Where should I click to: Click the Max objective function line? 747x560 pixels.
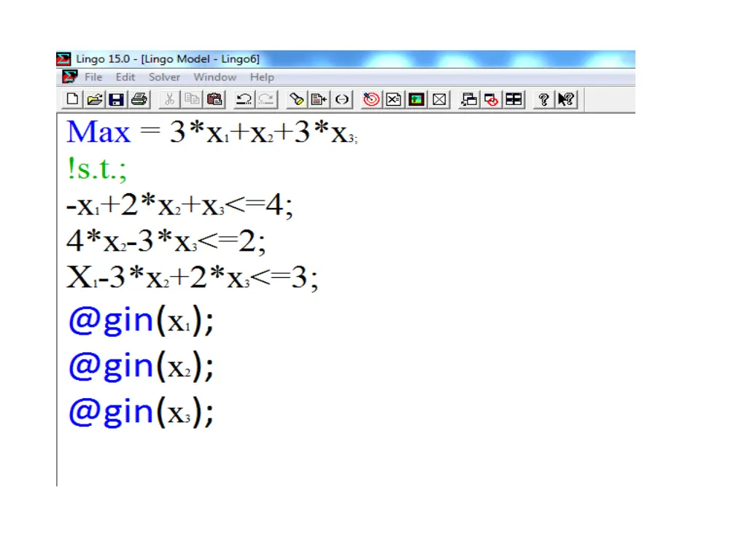click(x=212, y=132)
